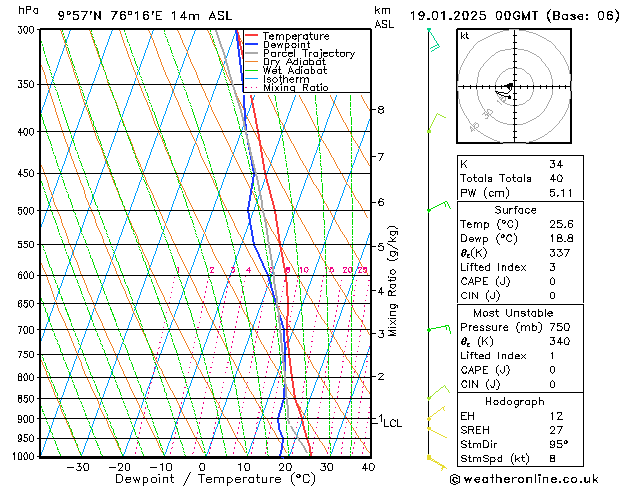Click the red Temperature legend line swatch
629x486 pixels.
click(252, 35)
